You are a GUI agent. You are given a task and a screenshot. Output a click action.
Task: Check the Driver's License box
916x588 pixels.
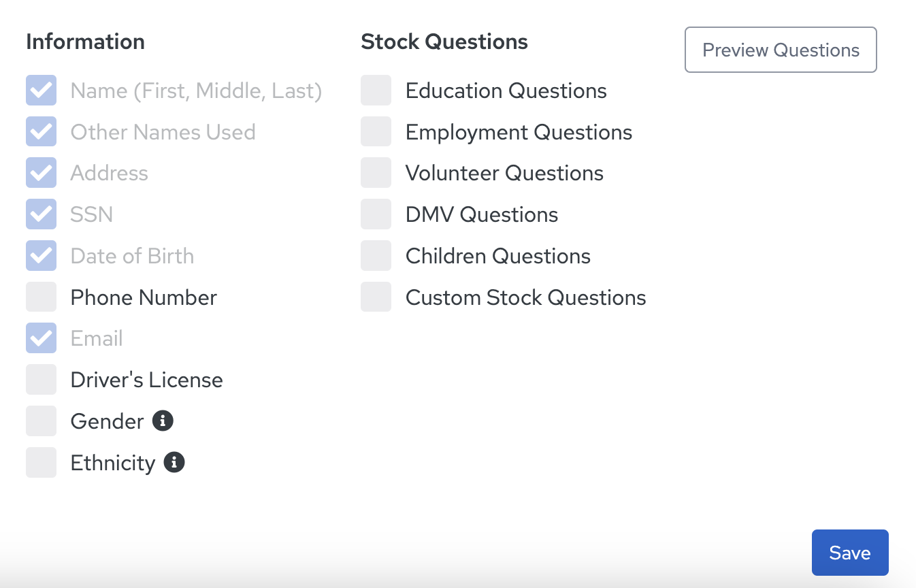pos(42,379)
